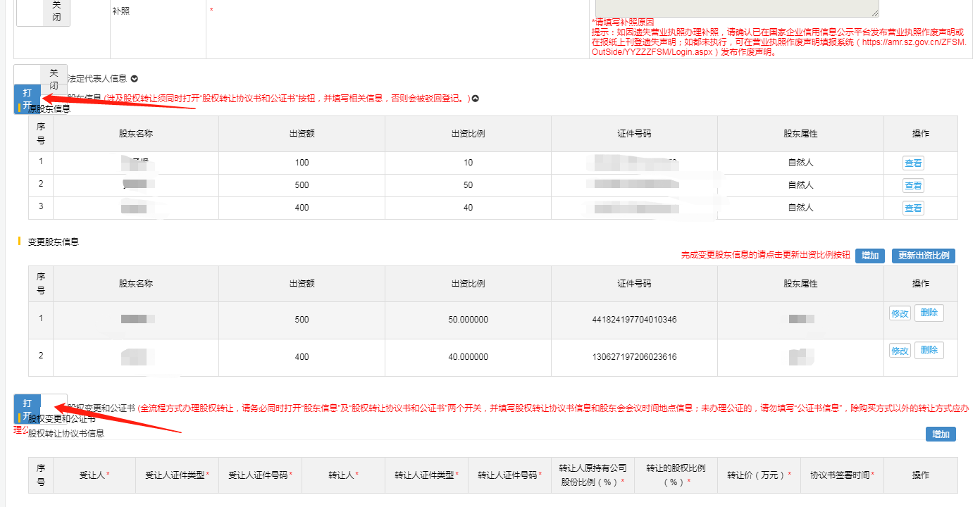Click 查看 for original shareholder row 3
This screenshot has height=507, width=980.
(913, 208)
